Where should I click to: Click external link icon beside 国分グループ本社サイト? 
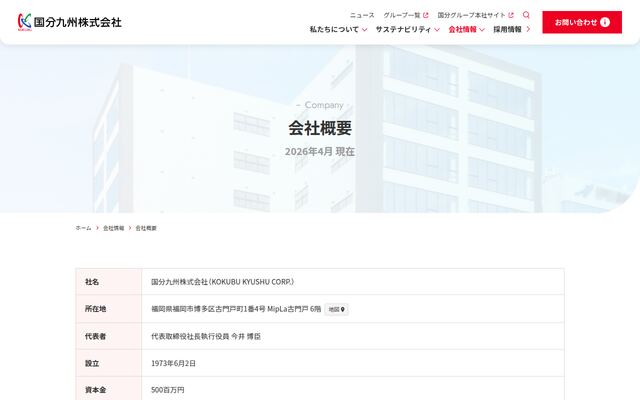click(511, 15)
